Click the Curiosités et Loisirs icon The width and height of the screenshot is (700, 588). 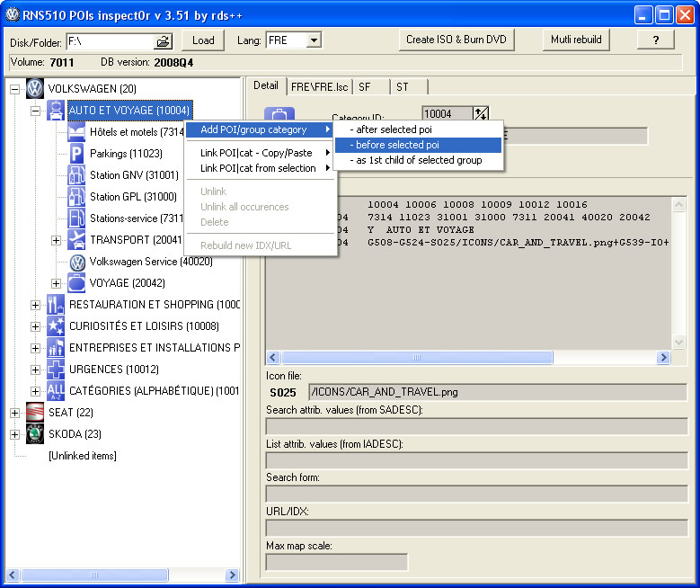coord(56,326)
